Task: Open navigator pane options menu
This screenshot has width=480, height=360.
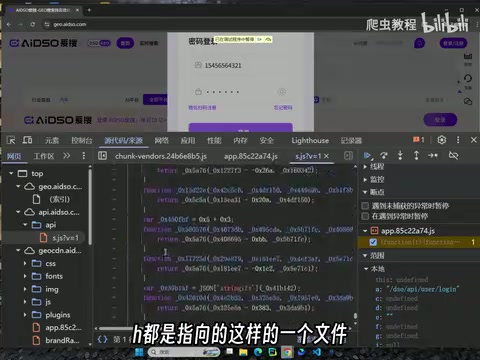Action: pos(84,156)
